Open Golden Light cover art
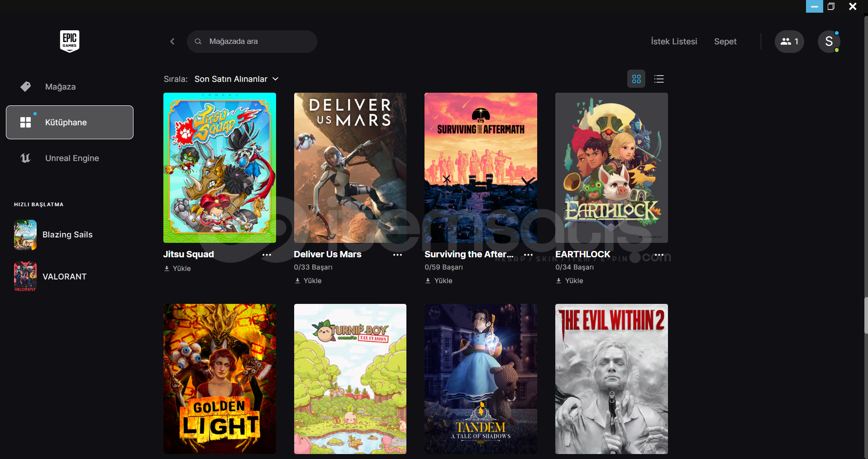868x459 pixels. click(219, 379)
